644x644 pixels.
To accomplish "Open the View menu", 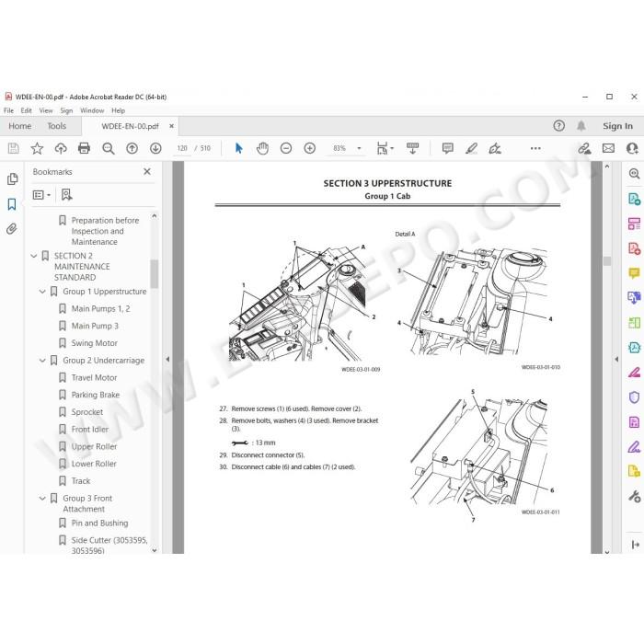I will (x=46, y=110).
